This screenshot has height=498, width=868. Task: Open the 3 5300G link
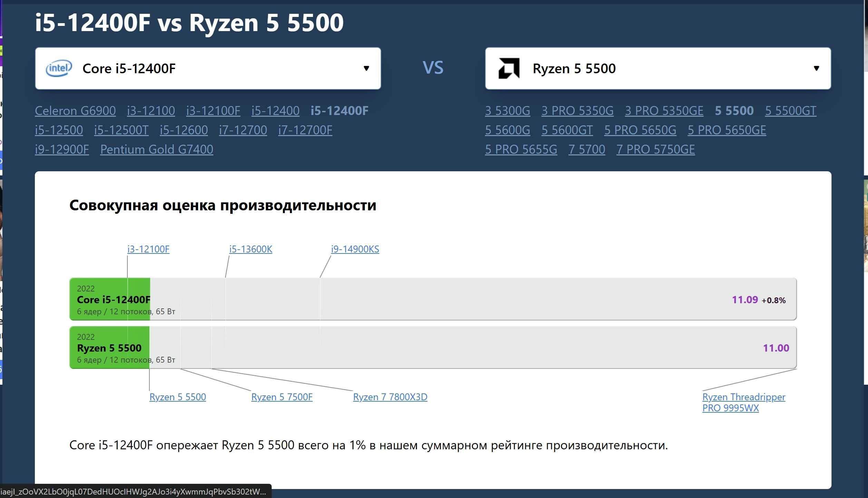(507, 111)
